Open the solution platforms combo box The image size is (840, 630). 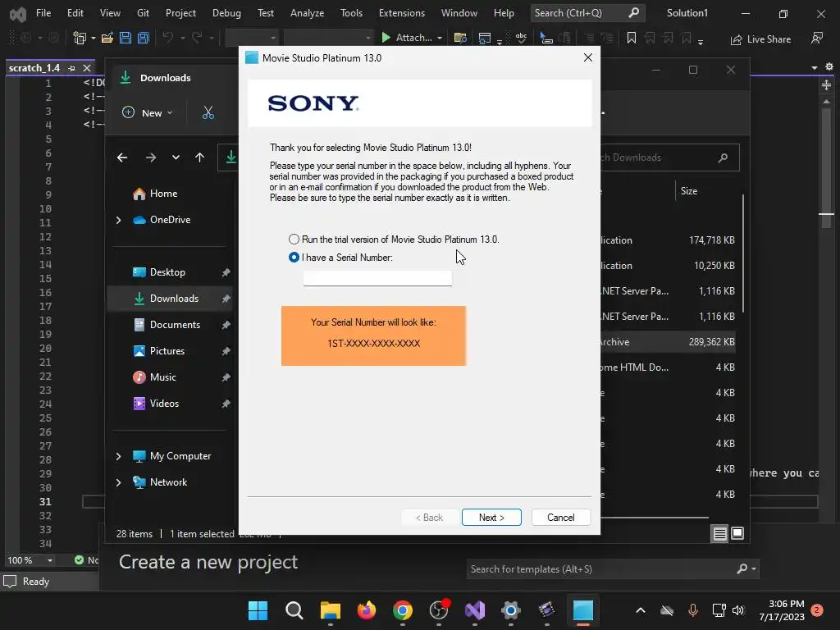click(x=328, y=38)
